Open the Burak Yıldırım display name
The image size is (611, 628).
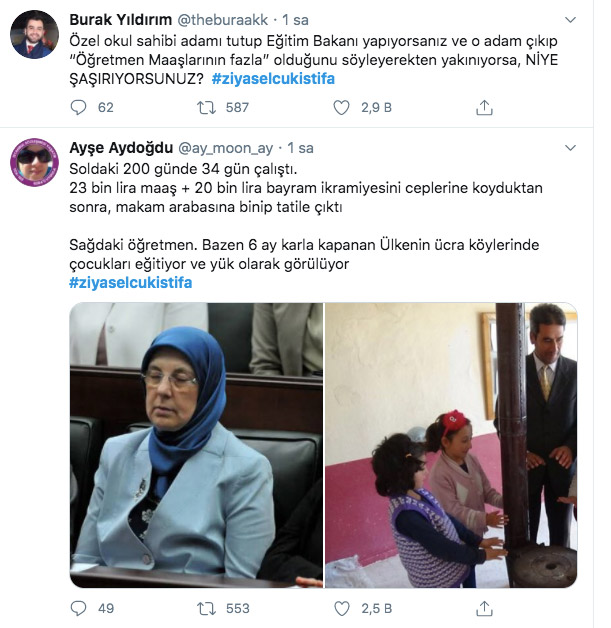[x=121, y=20]
